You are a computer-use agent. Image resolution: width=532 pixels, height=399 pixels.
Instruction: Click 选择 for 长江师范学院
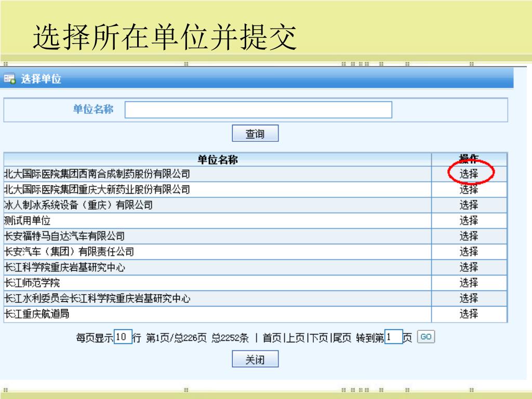coord(469,283)
